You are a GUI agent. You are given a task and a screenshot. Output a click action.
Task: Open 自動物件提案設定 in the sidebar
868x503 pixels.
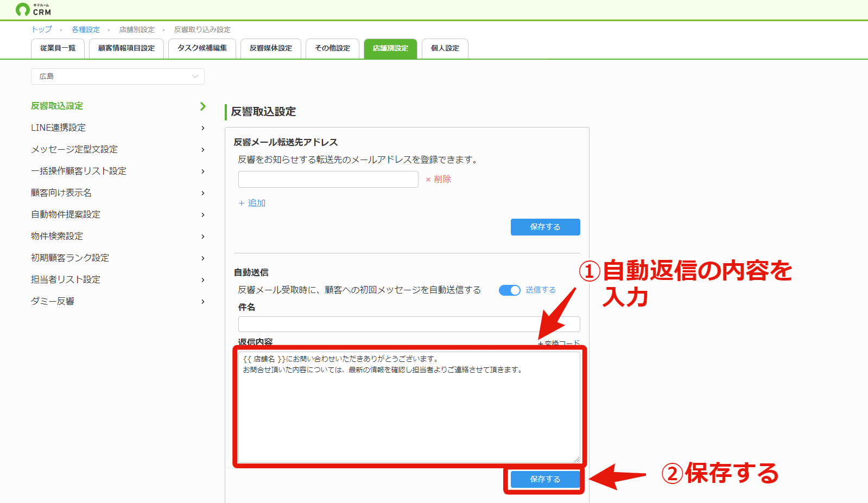coord(66,214)
